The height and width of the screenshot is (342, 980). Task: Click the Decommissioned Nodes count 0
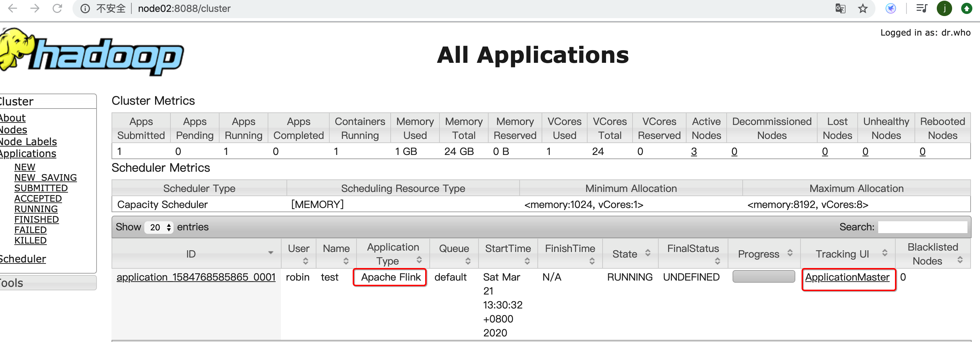click(x=734, y=151)
